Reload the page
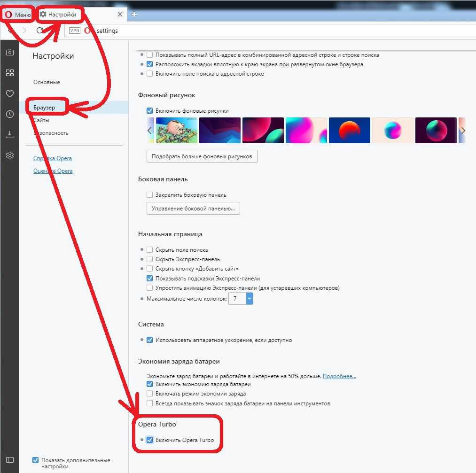 click(40, 31)
